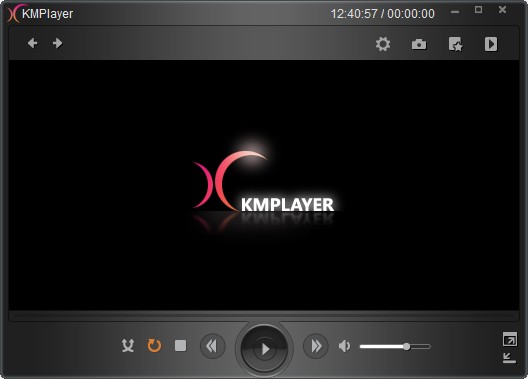Toggle the shuffle playback icon
This screenshot has height=379, width=528.
[128, 346]
